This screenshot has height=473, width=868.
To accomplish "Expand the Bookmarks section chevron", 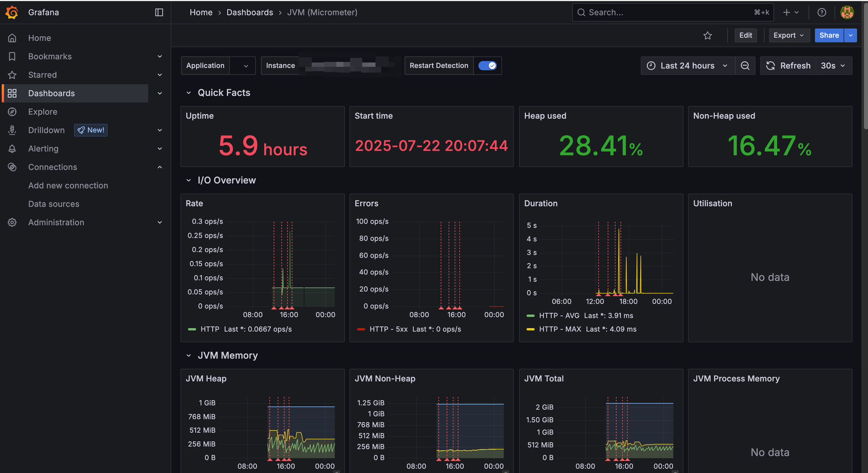I will click(160, 56).
